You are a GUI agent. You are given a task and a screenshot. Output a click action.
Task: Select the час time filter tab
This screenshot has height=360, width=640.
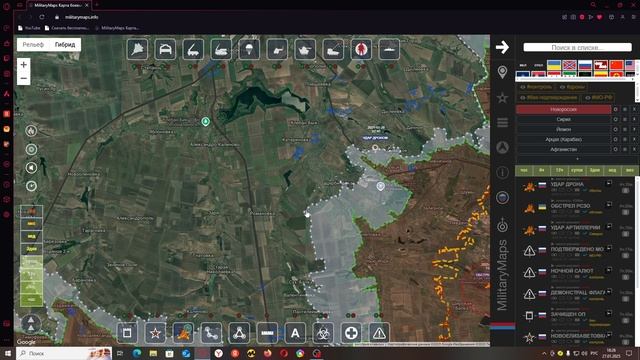point(524,170)
